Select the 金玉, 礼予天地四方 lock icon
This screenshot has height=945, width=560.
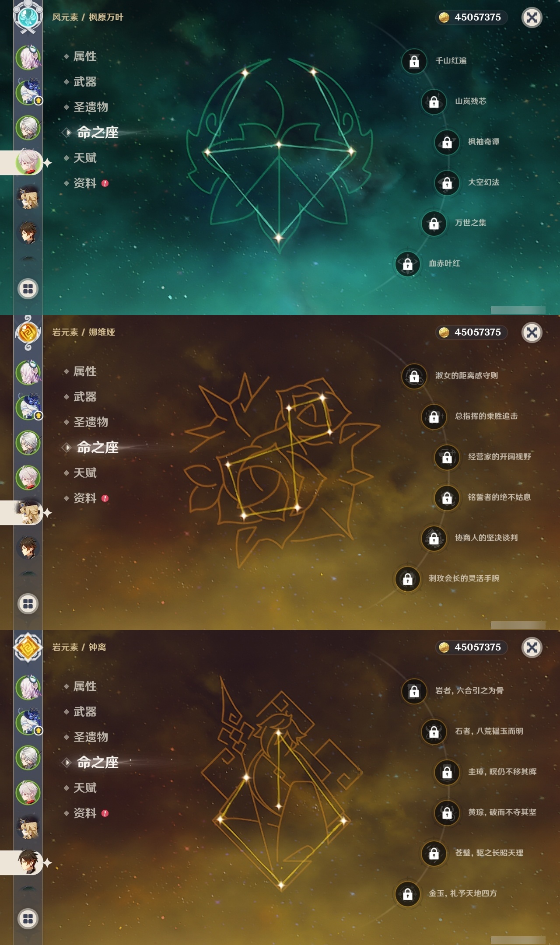point(407,894)
